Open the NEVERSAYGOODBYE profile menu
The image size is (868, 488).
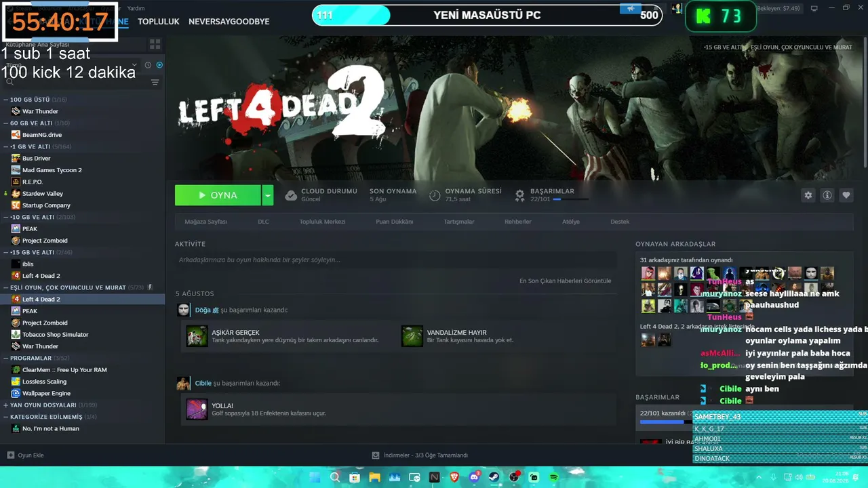click(x=229, y=22)
